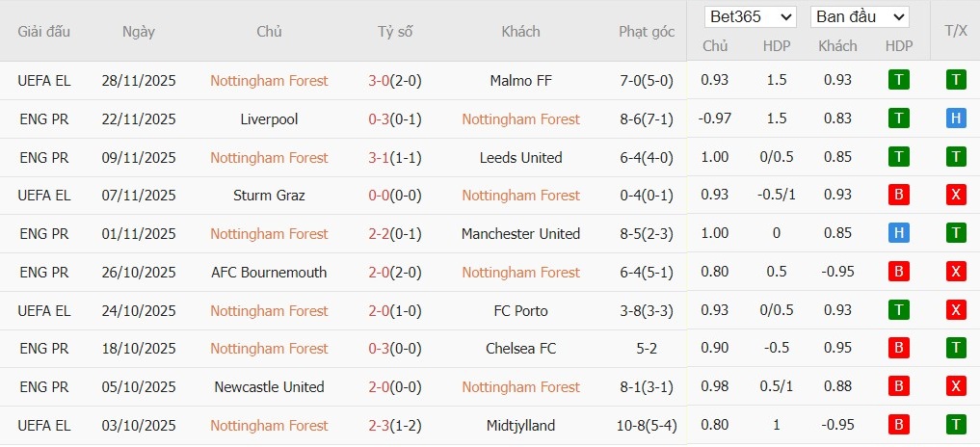Open Nottingham Forest link in Malmo FF row
The width and height of the screenshot is (980, 447).
269,81
